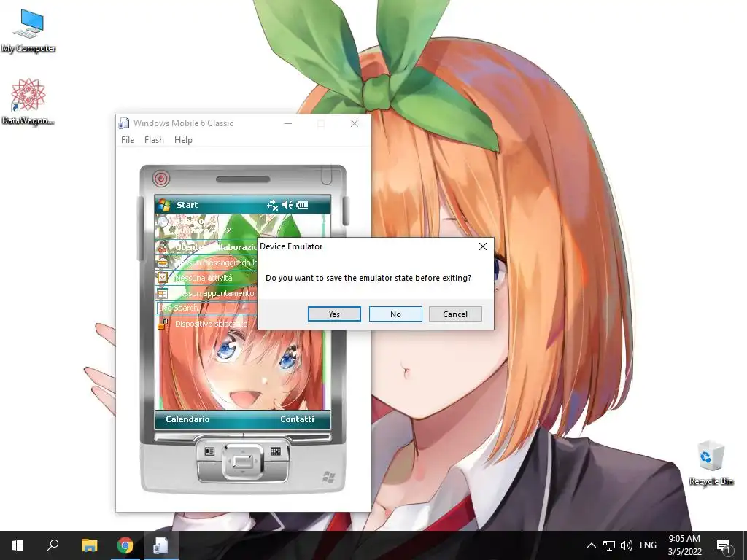Tap the clock icon on Today screen
The width and height of the screenshot is (747, 560).
click(x=163, y=222)
